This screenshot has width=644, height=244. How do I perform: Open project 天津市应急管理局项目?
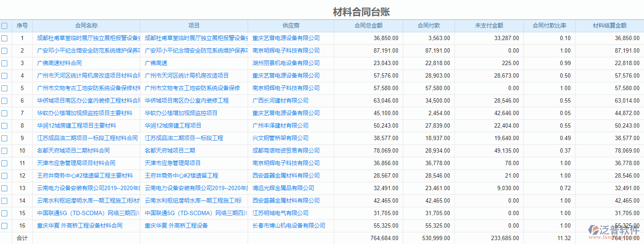173,163
